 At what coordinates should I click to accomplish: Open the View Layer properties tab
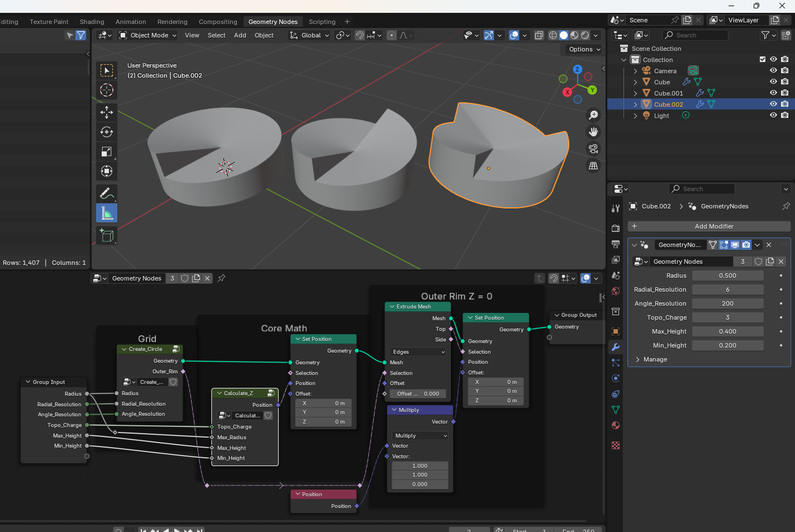616,260
